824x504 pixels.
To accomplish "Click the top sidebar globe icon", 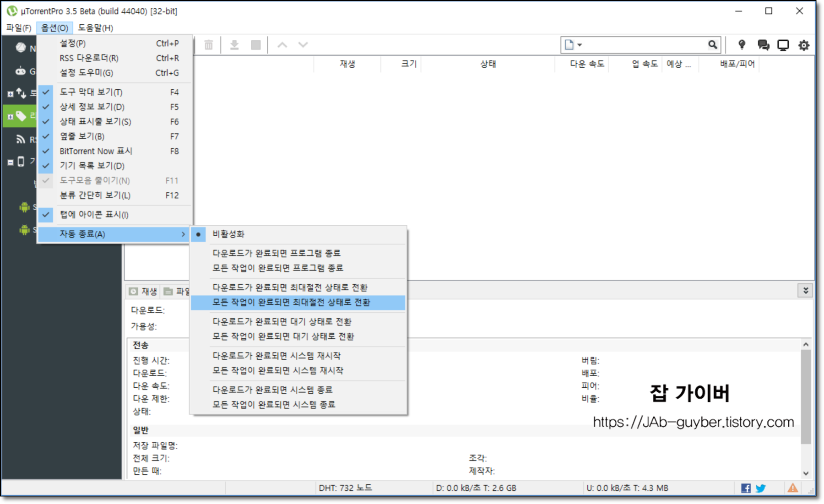I will (21, 48).
